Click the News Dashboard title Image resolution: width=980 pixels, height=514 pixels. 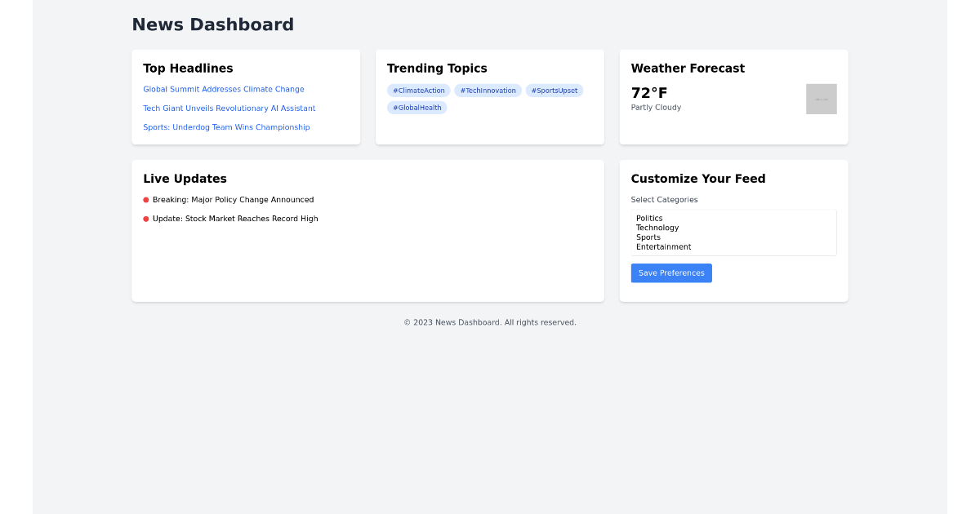[212, 24]
